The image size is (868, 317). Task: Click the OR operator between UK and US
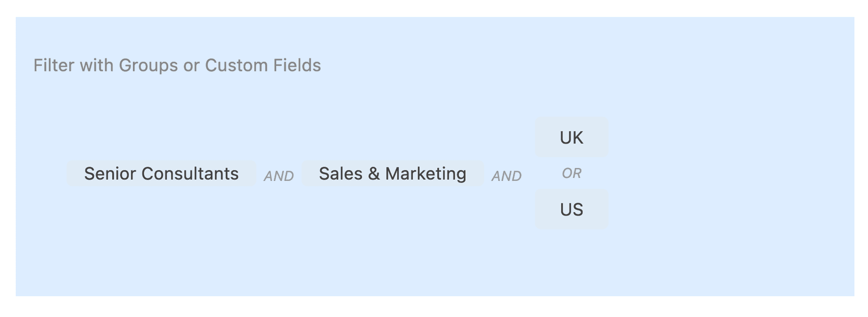(x=571, y=173)
